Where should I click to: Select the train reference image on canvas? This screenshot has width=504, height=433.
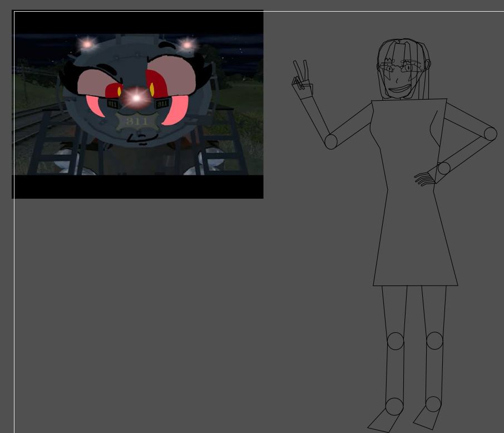[137, 104]
